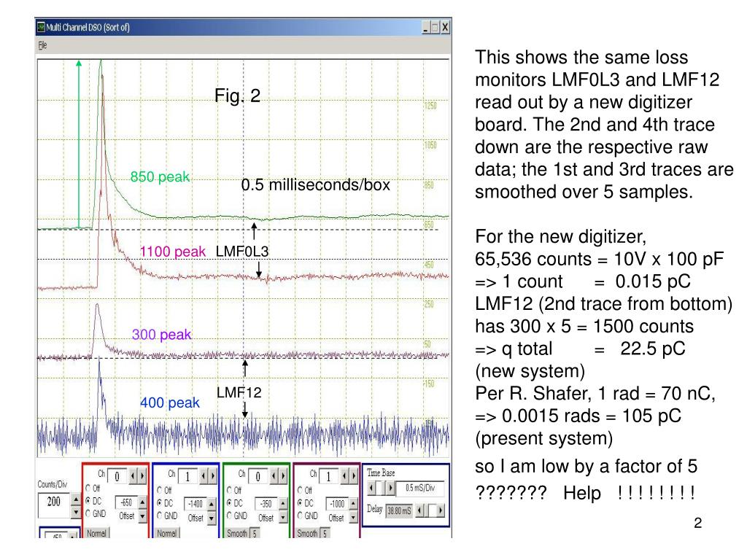Select DC in the purple channel panel
Image resolution: width=747 pixels, height=560 pixels.
click(x=300, y=503)
